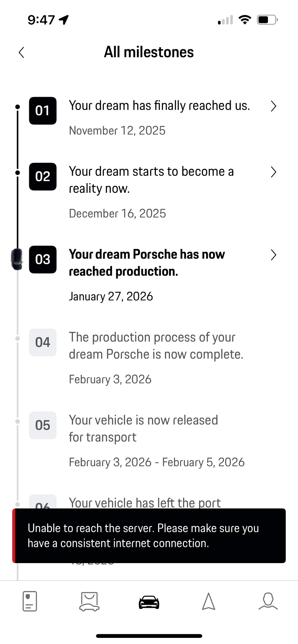Screen dimensions: 298x644
Task: Open the navigation arrow tab
Action: tap(209, 601)
